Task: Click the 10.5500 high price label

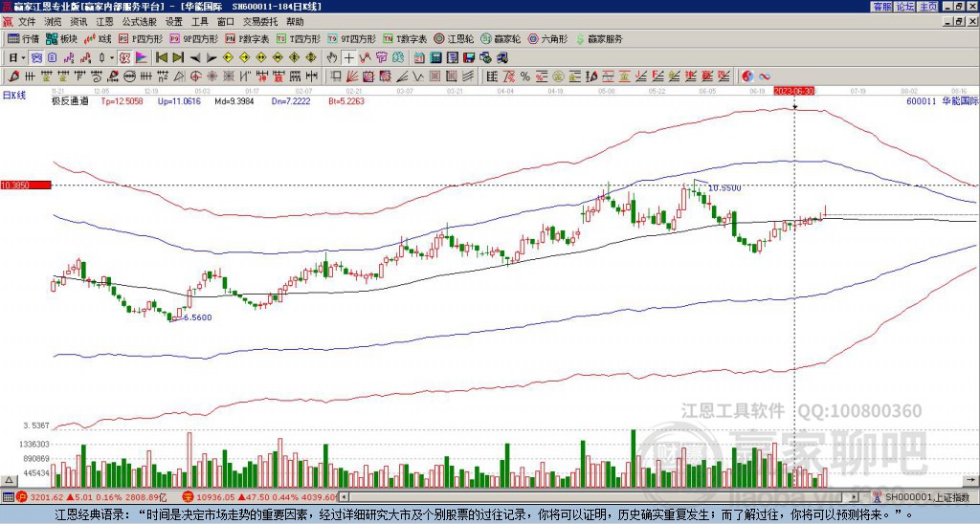Action: [724, 187]
